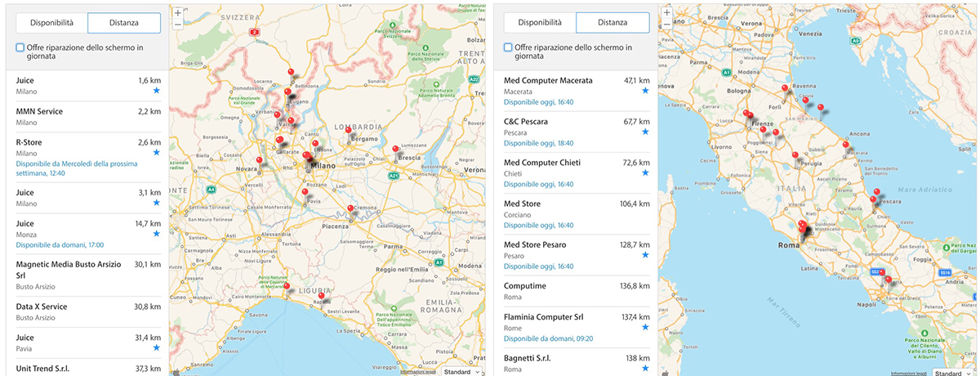This screenshot has width=980, height=376.
Task: Switch to Disponibilità tab in Milano panel
Action: click(52, 23)
